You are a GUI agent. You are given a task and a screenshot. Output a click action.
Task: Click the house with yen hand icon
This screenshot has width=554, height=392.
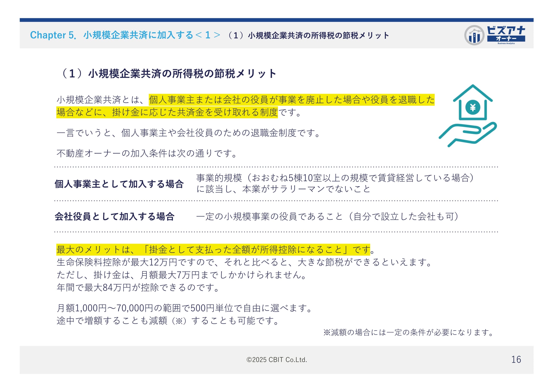[468, 115]
